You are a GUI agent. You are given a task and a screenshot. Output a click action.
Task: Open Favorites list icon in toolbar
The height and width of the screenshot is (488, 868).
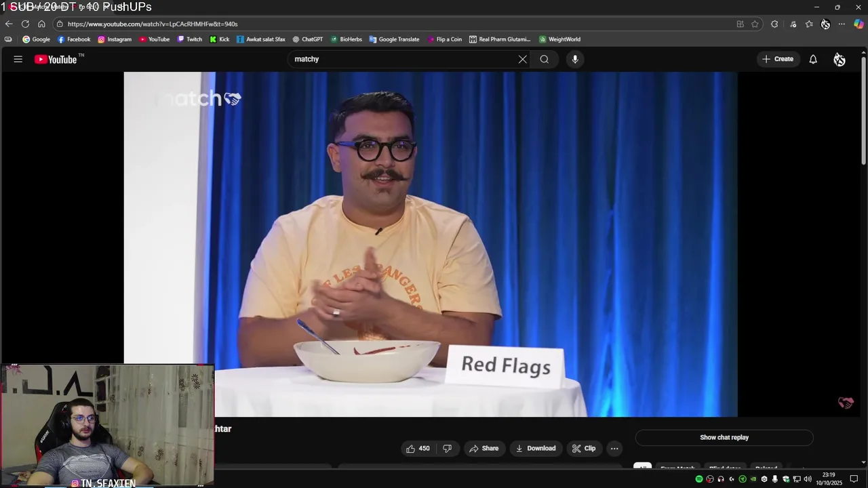coord(809,24)
